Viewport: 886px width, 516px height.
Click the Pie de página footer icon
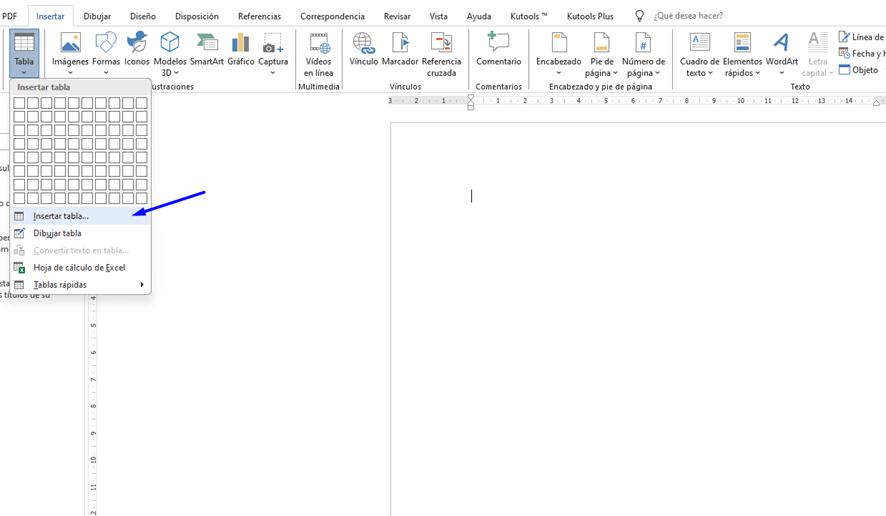(601, 42)
